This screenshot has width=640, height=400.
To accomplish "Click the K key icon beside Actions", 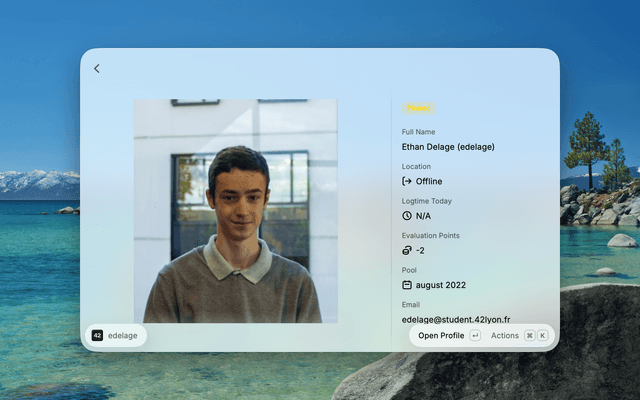I will pyautogui.click(x=542, y=336).
